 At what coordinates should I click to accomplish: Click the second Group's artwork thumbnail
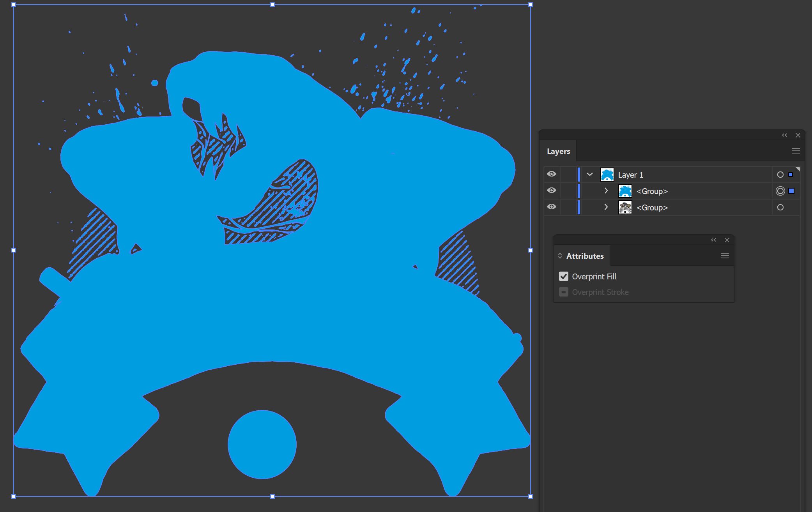625,207
